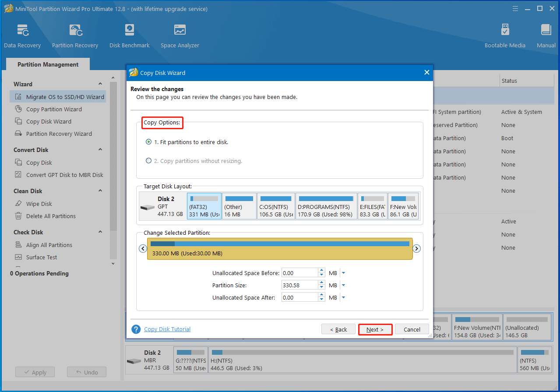
Task: Open the Copy Disk Tutorial link
Action: coord(167,329)
